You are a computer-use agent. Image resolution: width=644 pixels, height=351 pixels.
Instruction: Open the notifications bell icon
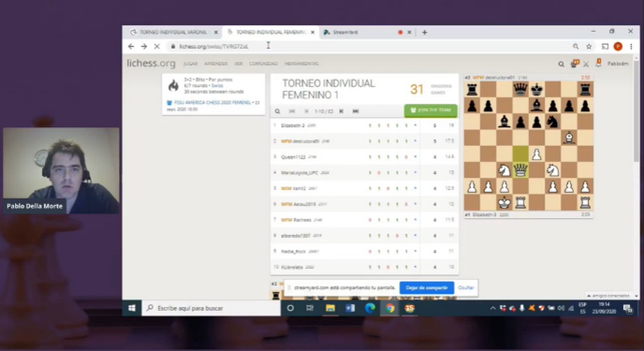(598, 64)
